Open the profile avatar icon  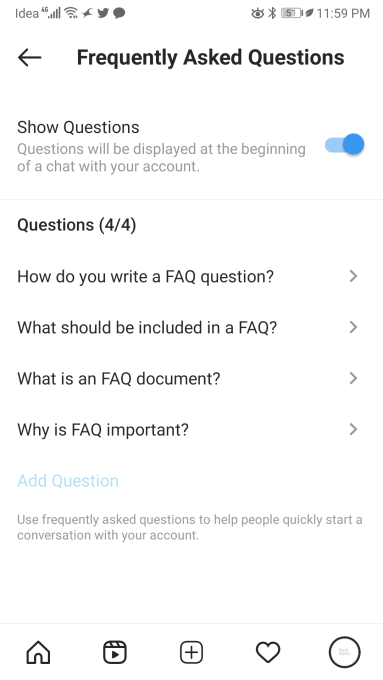[344, 652]
